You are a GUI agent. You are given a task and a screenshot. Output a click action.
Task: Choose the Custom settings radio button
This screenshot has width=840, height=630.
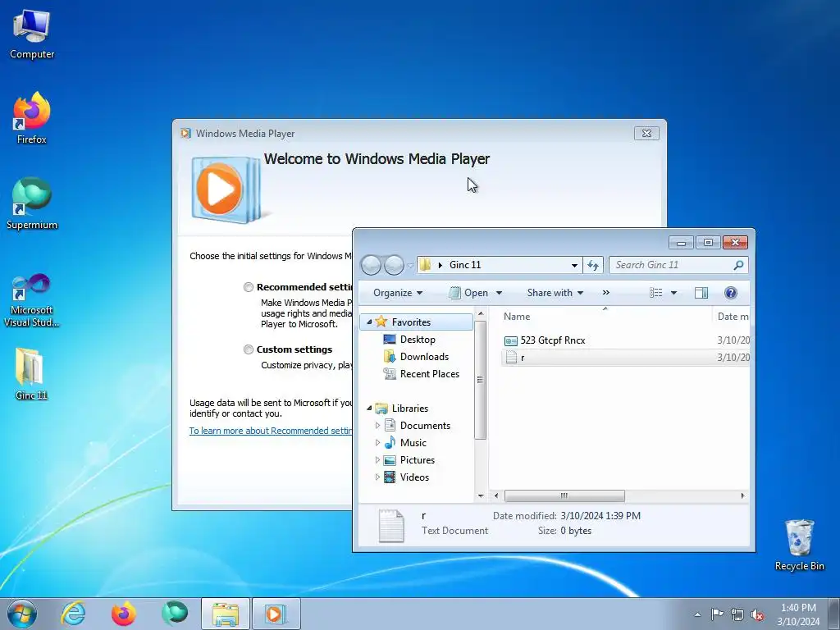[x=248, y=349]
